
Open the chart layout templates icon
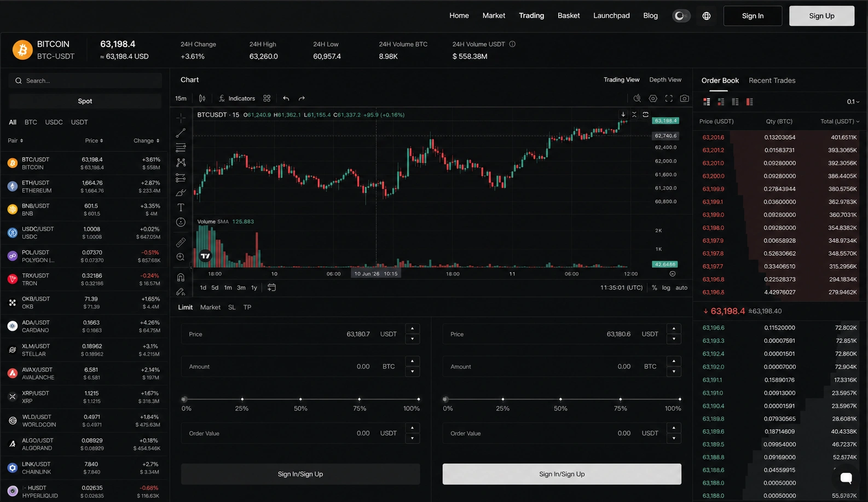[267, 99]
